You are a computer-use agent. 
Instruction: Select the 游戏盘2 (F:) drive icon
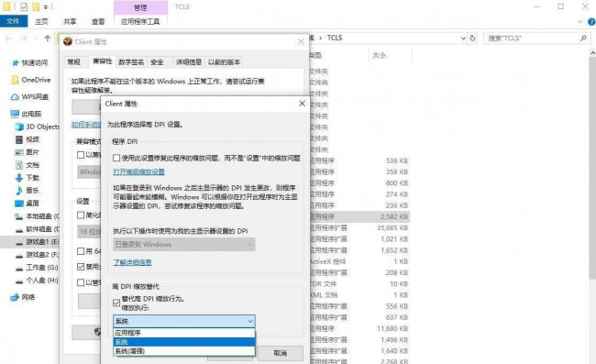pos(19,255)
